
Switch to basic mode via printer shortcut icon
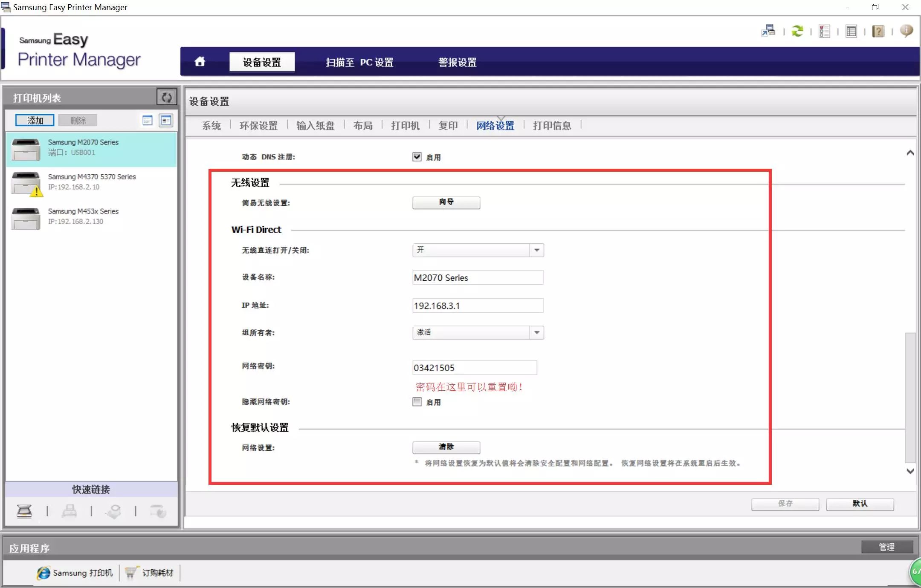click(x=768, y=31)
